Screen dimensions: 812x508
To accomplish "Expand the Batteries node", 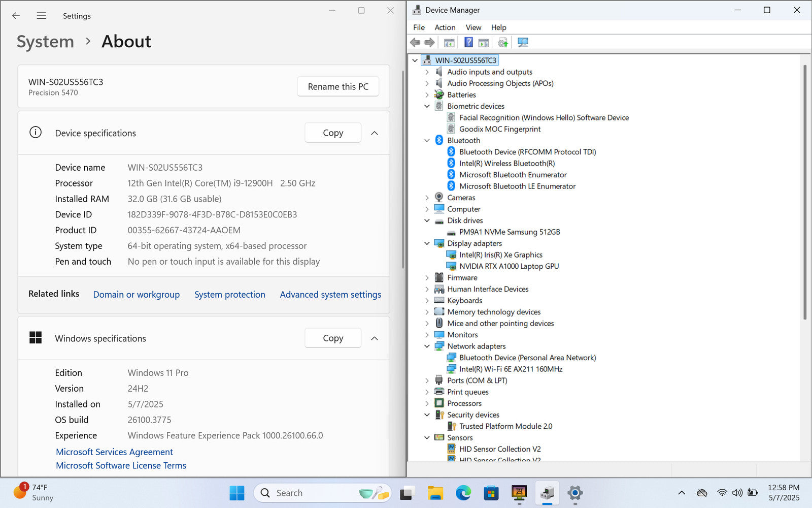I will (x=427, y=95).
